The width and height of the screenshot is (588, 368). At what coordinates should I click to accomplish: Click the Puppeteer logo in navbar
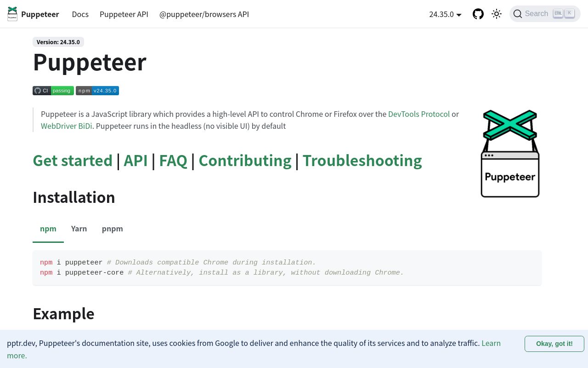(12, 14)
